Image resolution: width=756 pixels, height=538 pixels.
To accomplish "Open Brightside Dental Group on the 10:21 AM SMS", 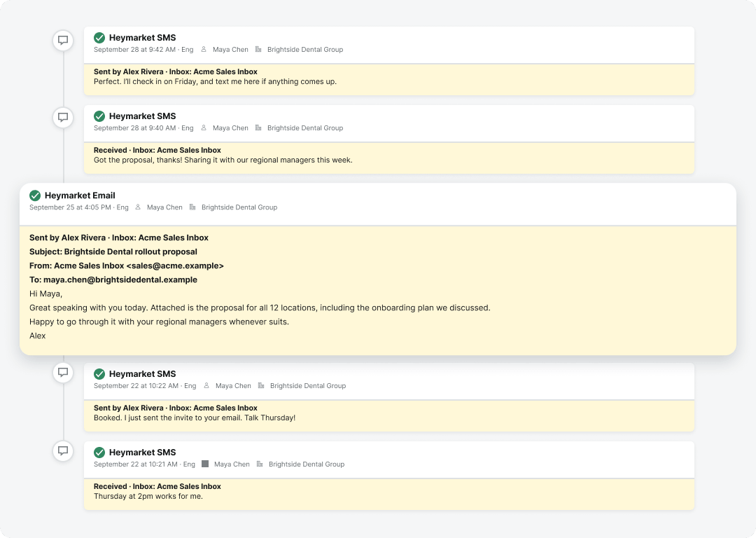I will (x=307, y=464).
